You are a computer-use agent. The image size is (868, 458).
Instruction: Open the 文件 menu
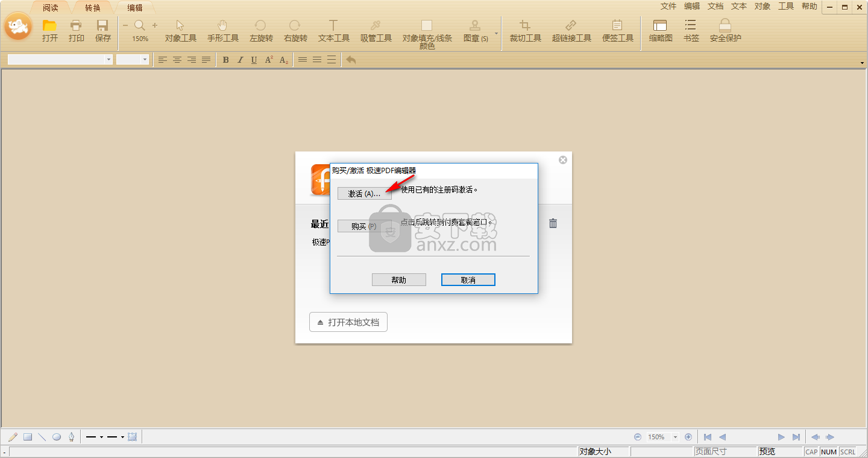tap(668, 6)
